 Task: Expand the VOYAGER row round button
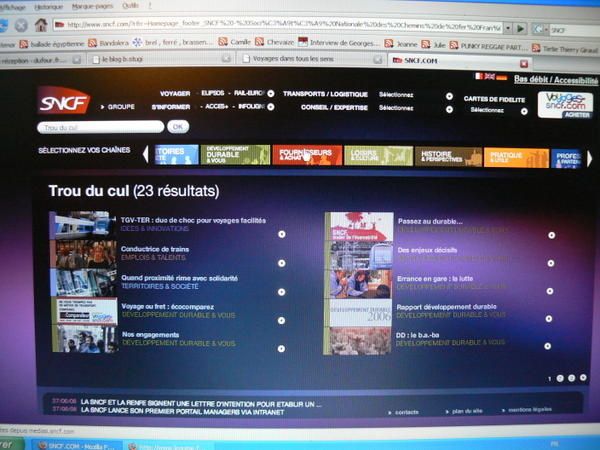point(271,93)
